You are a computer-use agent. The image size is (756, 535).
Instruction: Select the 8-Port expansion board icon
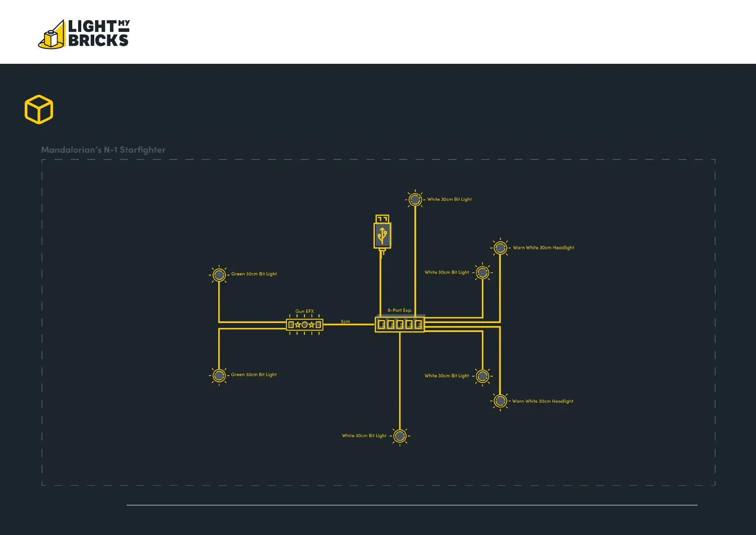pos(400,324)
